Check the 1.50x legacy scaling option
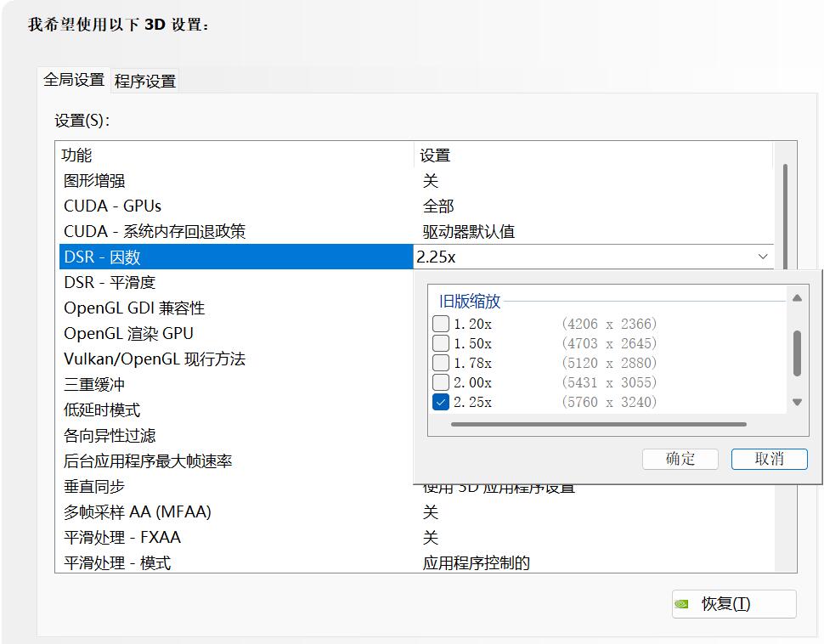The height and width of the screenshot is (644, 824). (440, 342)
